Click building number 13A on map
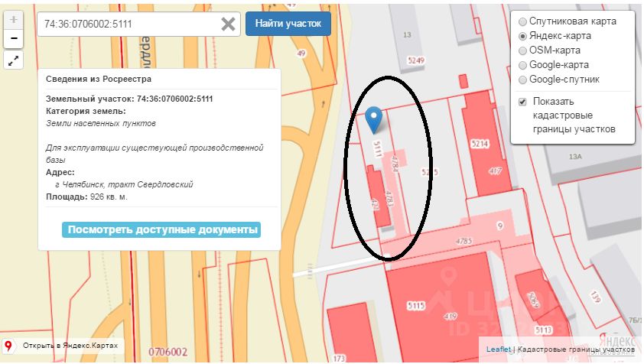 click(x=575, y=157)
